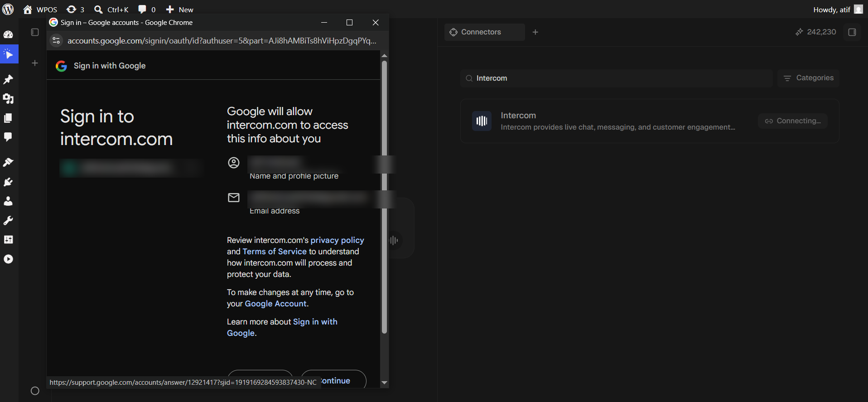Click the blurred Google account chip
Image resolution: width=868 pixels, height=402 pixels.
(131, 168)
